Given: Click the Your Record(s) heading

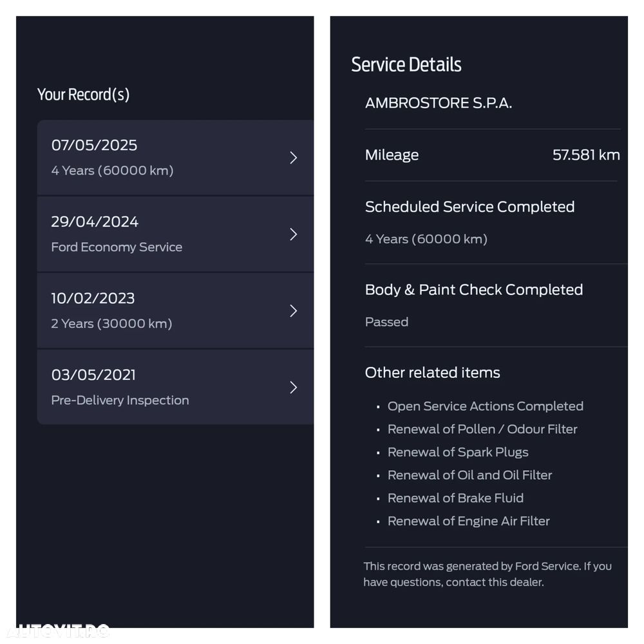Looking at the screenshot, I should (83, 95).
